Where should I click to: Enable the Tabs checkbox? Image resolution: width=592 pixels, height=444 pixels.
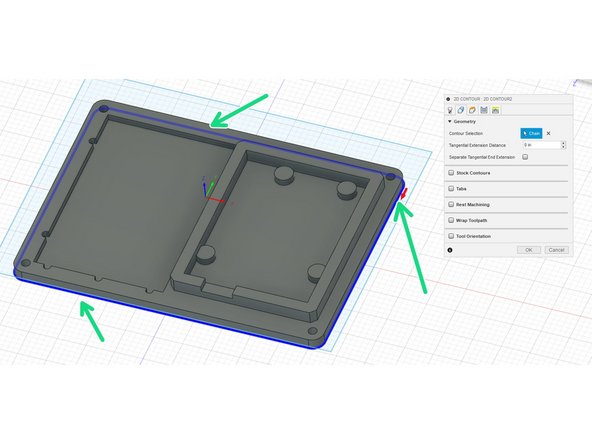tap(451, 188)
